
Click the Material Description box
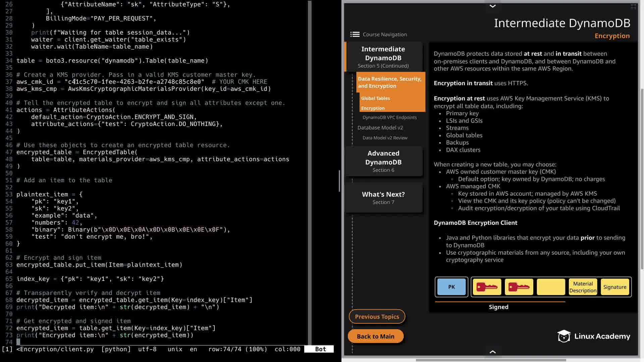[x=583, y=287]
